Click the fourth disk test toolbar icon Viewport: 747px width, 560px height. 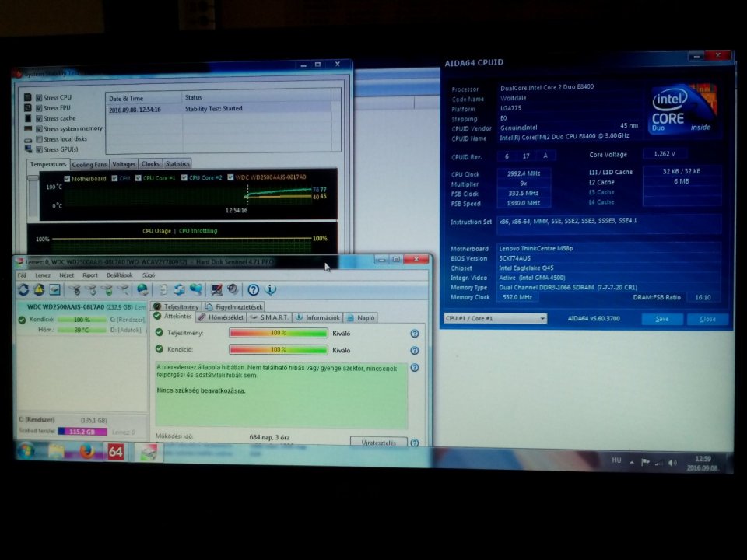pos(124,289)
